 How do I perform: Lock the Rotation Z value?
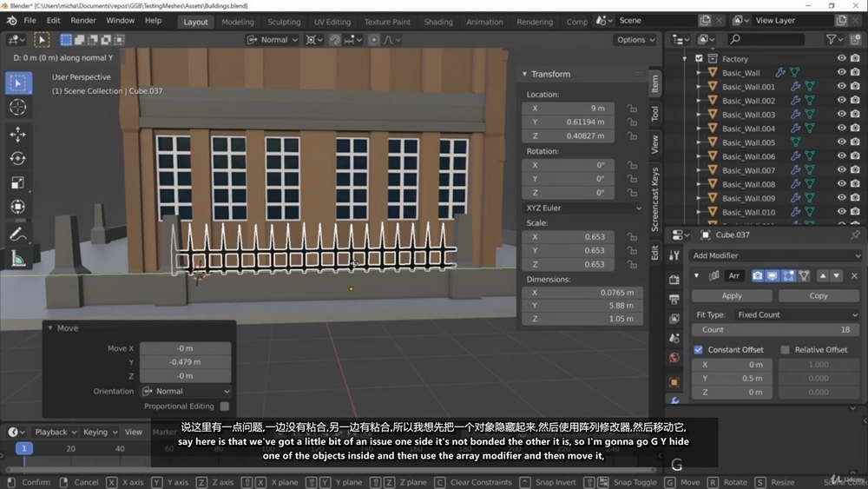632,193
